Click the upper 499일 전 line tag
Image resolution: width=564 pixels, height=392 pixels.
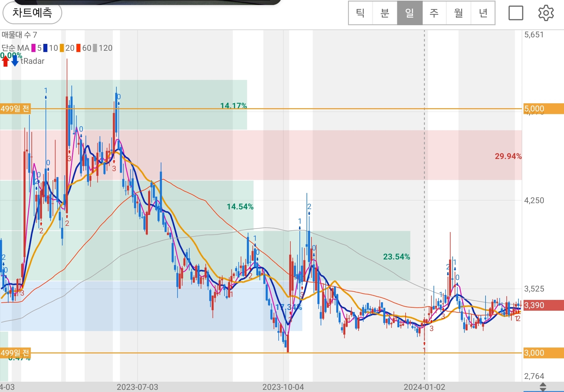[15, 109]
